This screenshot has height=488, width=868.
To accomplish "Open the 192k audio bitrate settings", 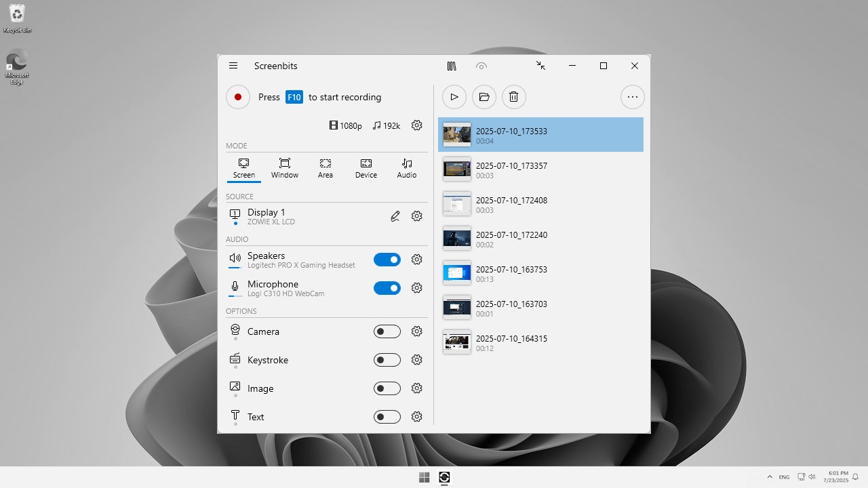I will click(x=386, y=125).
